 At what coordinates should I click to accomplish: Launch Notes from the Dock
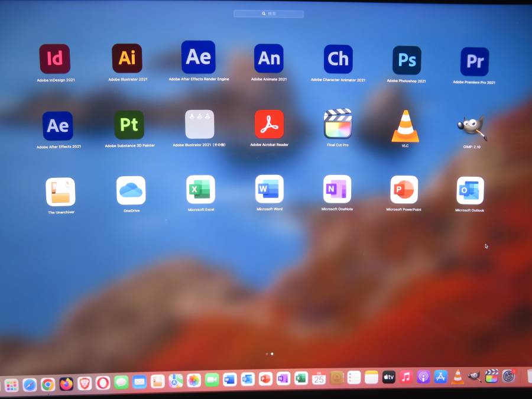(x=372, y=377)
